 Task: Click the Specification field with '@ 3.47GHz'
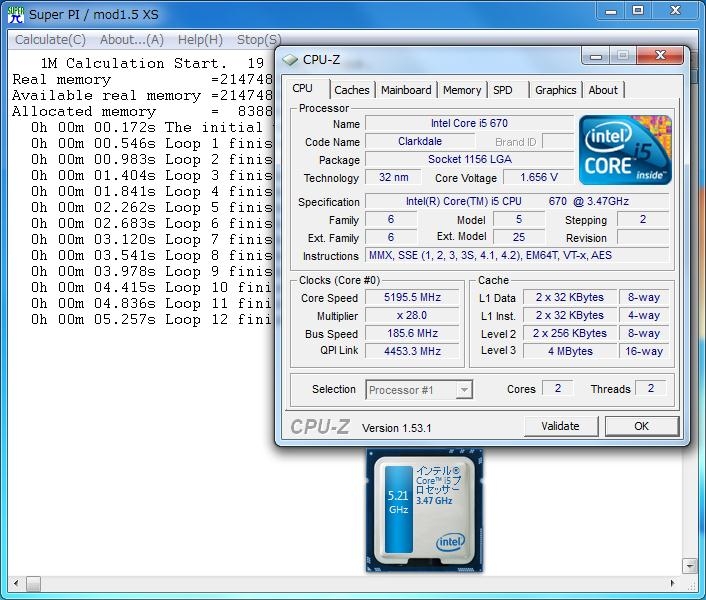coord(517,201)
